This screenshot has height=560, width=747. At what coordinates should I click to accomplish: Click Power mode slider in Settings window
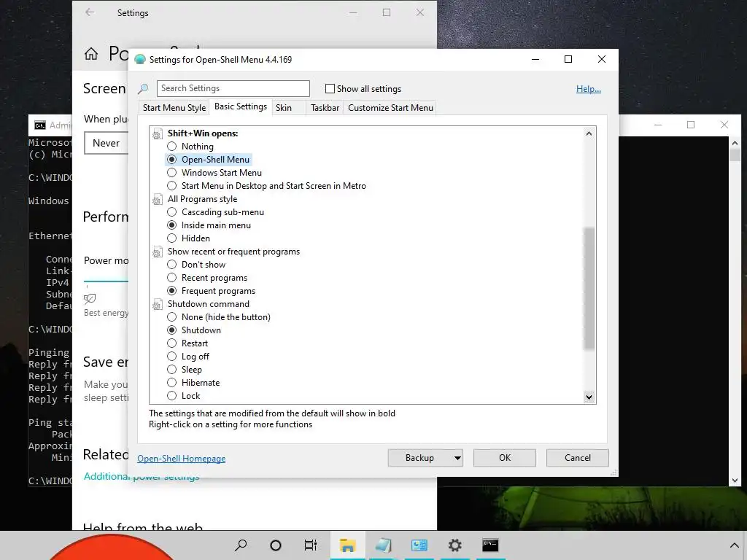point(106,282)
